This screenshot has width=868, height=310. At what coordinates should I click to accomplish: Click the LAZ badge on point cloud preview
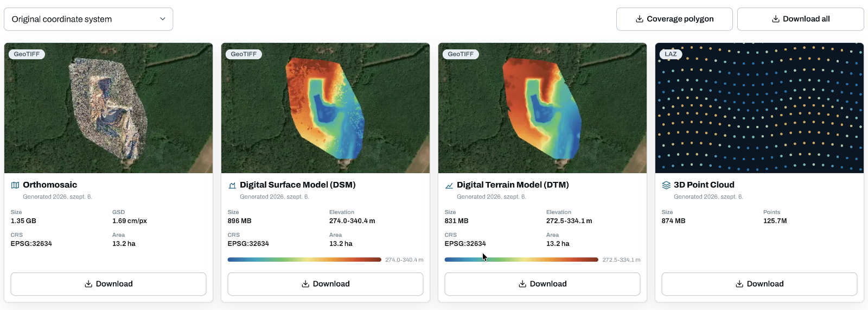click(671, 54)
